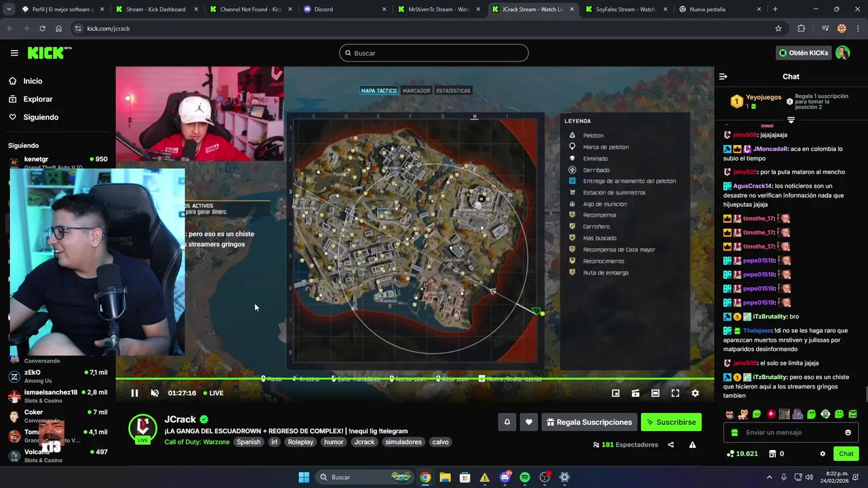Switch to Discord browser tab
The image size is (868, 488).
344,9
